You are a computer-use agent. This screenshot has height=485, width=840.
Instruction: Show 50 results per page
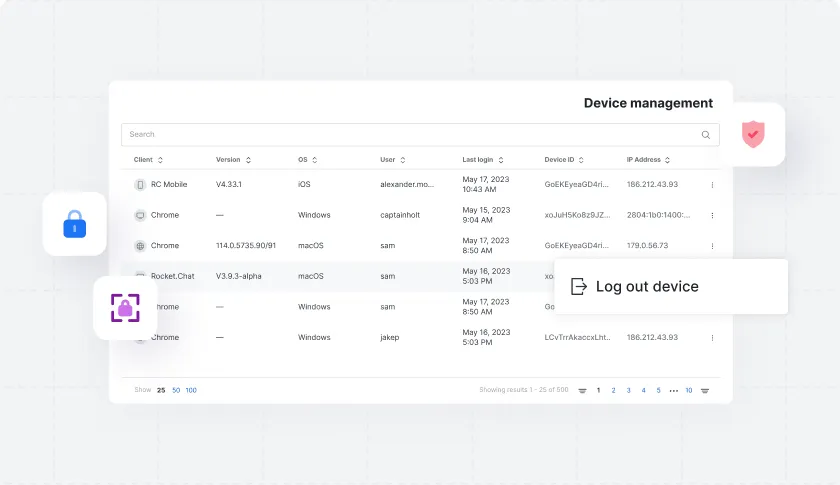pos(176,390)
